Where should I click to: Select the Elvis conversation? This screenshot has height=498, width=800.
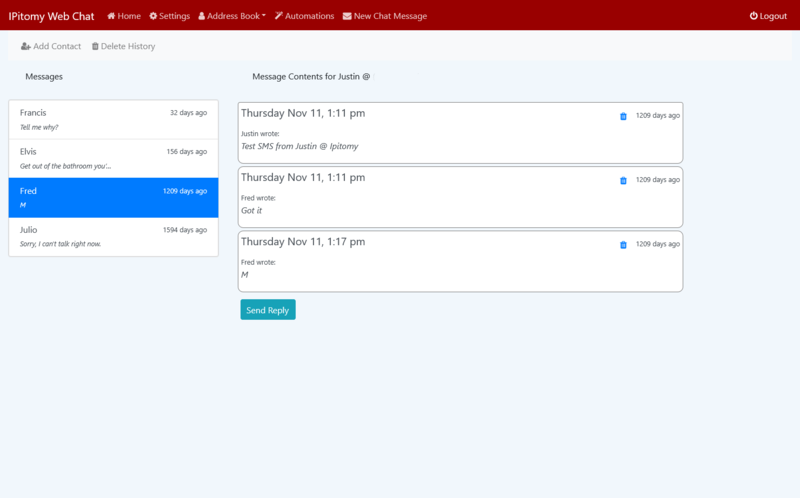click(113, 158)
